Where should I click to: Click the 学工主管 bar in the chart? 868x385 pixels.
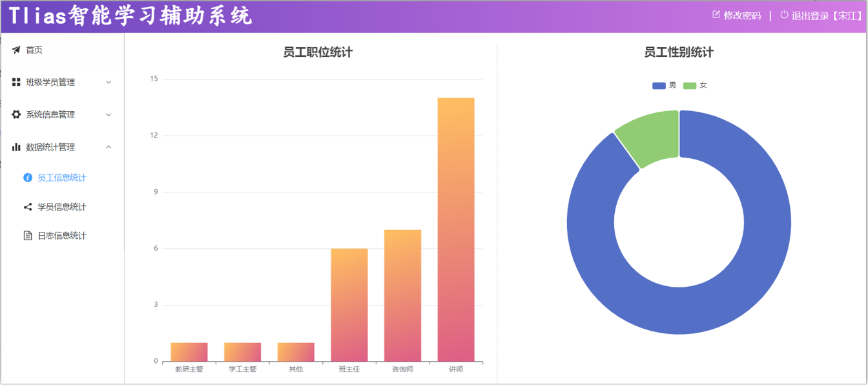[x=243, y=352]
